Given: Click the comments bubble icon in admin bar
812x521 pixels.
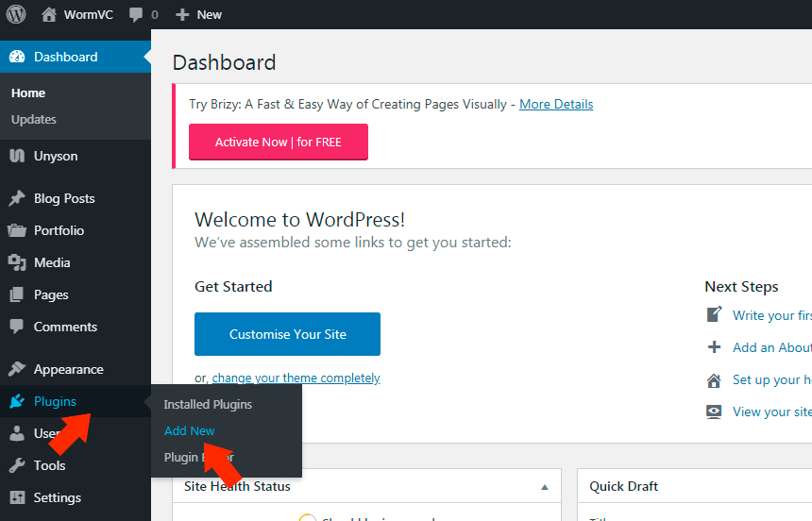Looking at the screenshot, I should [x=136, y=14].
